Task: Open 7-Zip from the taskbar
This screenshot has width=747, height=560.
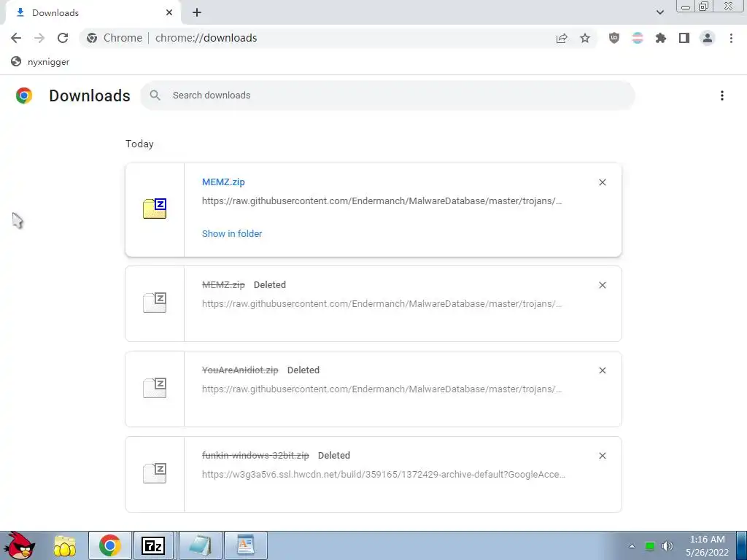Action: pyautogui.click(x=153, y=545)
